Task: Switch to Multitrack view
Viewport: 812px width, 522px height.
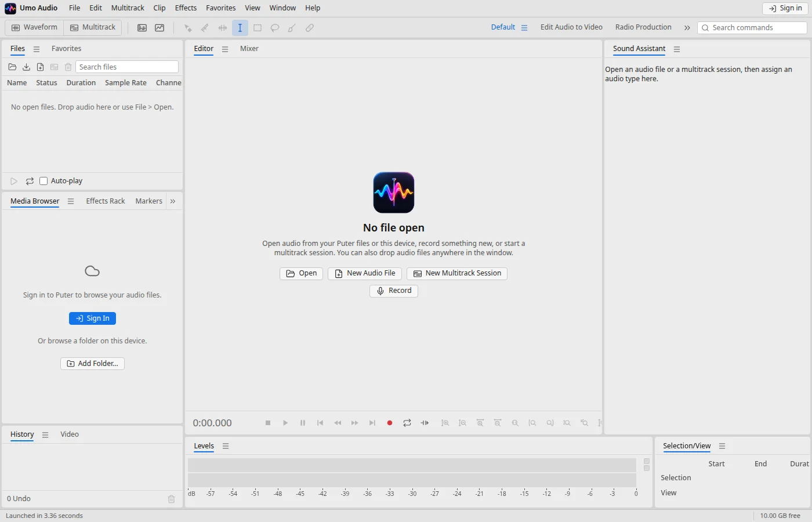Action: click(93, 27)
